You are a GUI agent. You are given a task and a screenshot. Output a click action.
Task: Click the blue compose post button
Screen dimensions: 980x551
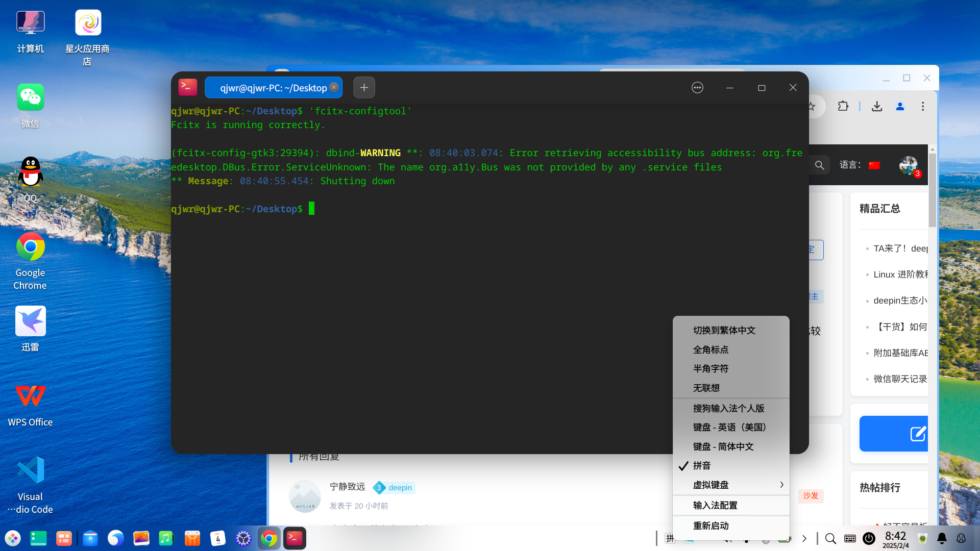point(894,434)
